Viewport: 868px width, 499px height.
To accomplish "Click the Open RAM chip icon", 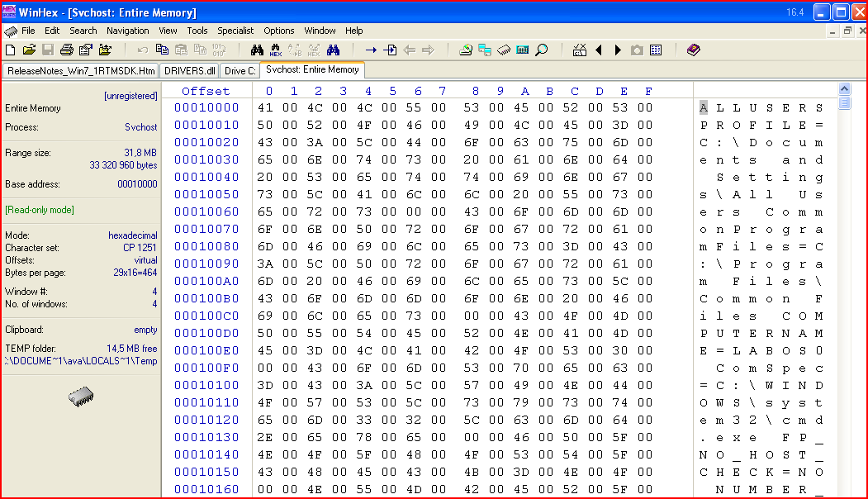I will [503, 50].
